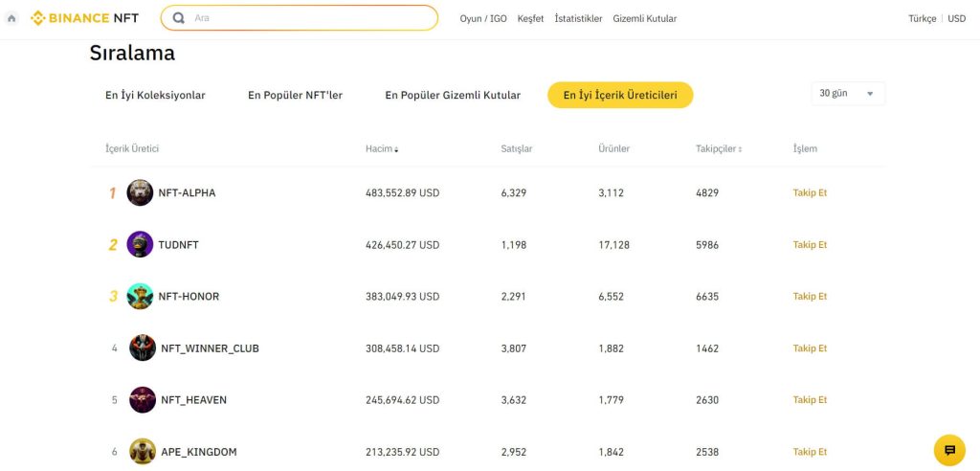Open the Binance NFT logo
The width and height of the screenshot is (980, 471).
[x=84, y=18]
